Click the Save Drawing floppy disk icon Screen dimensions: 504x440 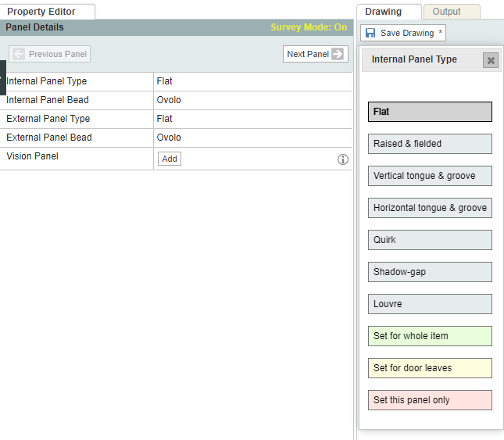[x=370, y=34]
